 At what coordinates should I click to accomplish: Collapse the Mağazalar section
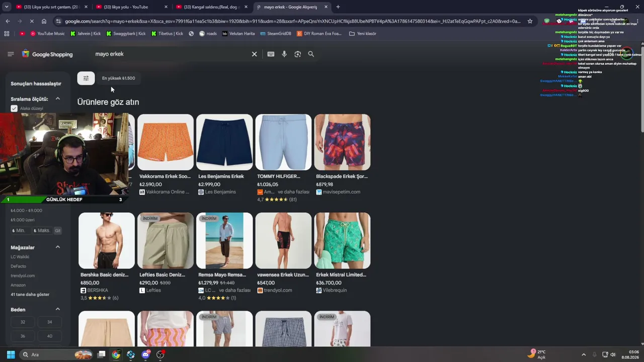58,247
